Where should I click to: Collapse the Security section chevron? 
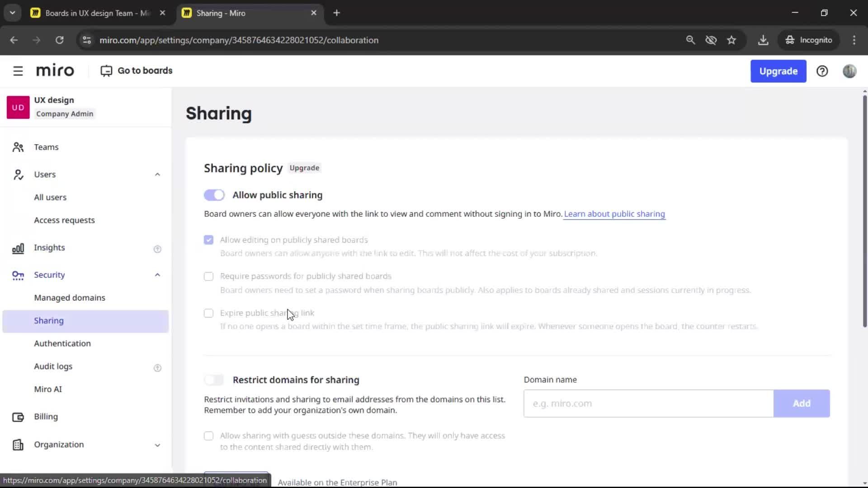(x=157, y=275)
